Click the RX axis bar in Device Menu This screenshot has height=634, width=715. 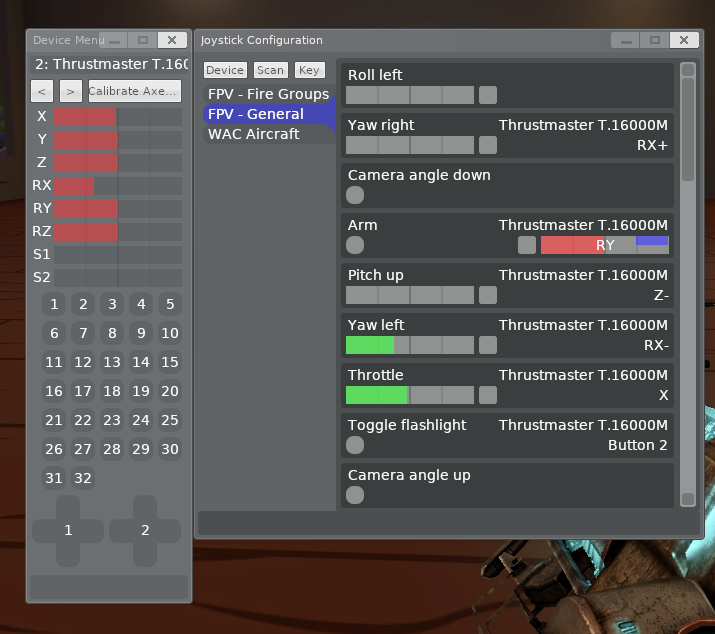click(x=118, y=186)
